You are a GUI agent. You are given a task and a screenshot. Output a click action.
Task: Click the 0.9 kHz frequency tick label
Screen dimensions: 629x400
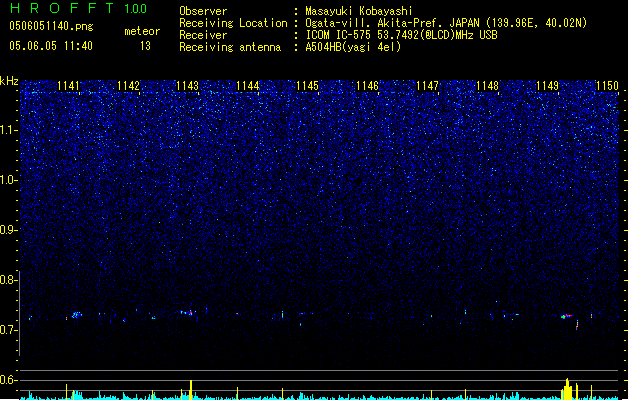[9, 230]
